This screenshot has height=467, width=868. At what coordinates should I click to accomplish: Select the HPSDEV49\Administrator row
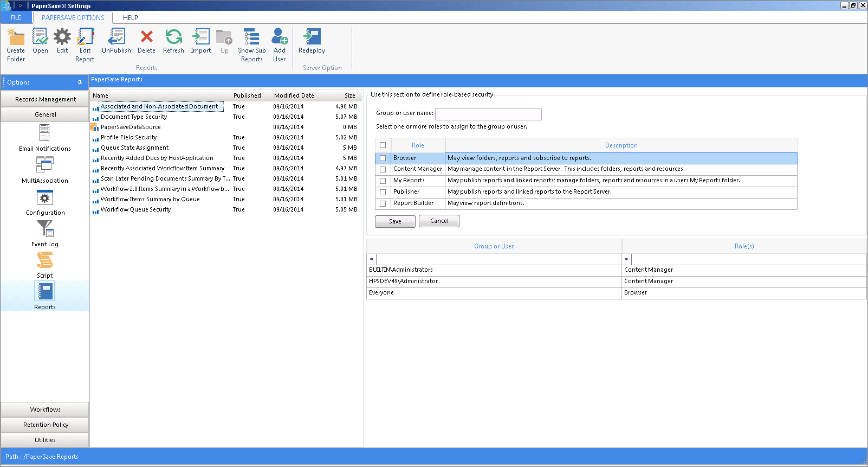tap(617, 282)
